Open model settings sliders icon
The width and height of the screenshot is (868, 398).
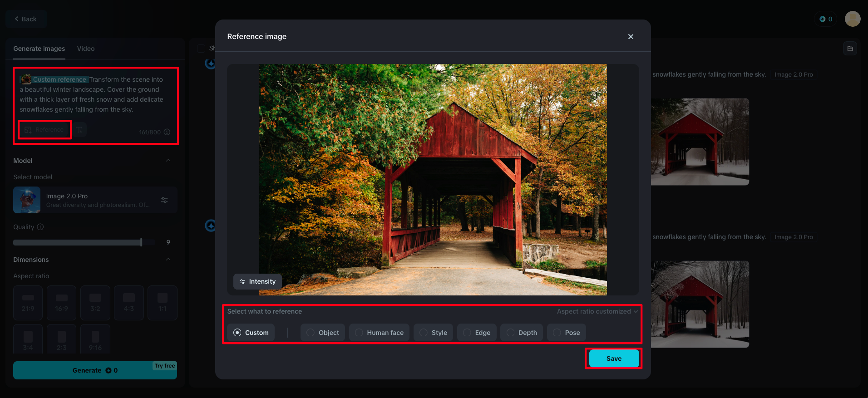pos(164,200)
